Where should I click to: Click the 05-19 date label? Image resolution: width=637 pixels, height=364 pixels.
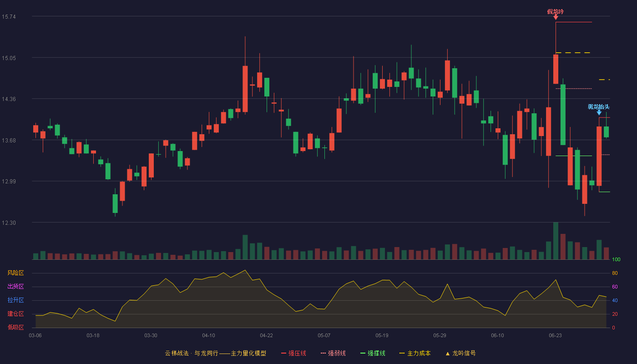coord(382,335)
